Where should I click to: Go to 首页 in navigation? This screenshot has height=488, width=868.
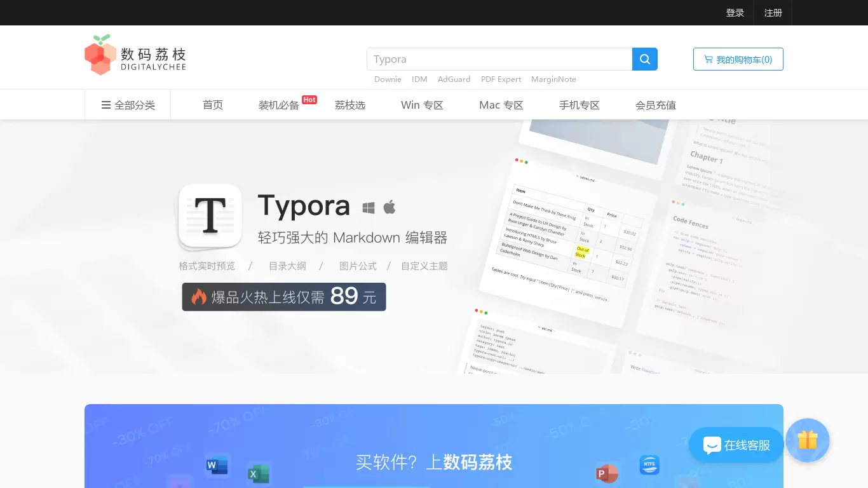[x=213, y=105]
